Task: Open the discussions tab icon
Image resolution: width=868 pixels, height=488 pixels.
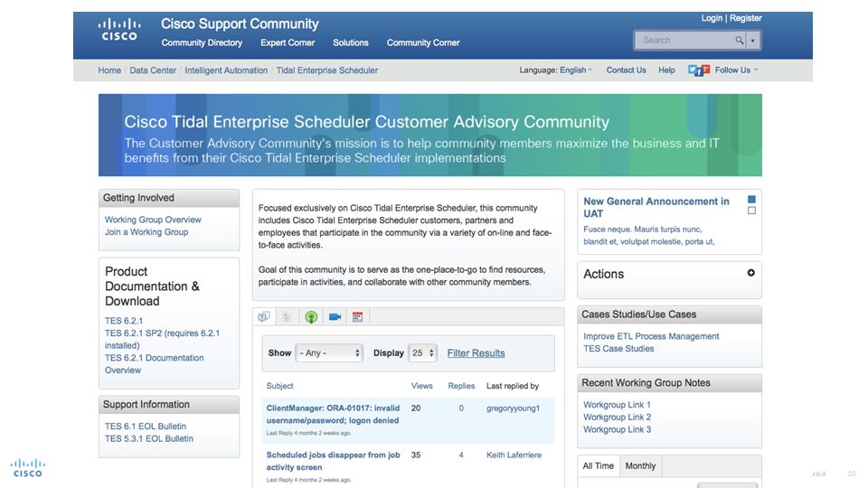Action: click(264, 317)
